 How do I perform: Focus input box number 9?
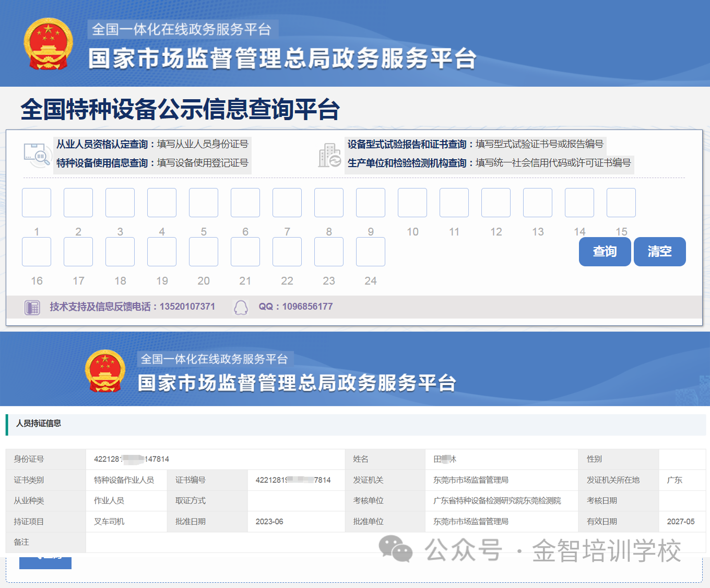(371, 203)
